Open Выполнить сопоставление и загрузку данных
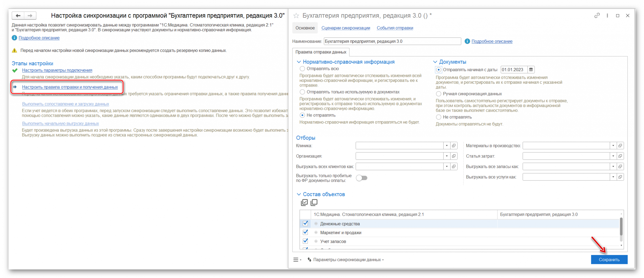This screenshot has height=278, width=644. [x=65, y=104]
